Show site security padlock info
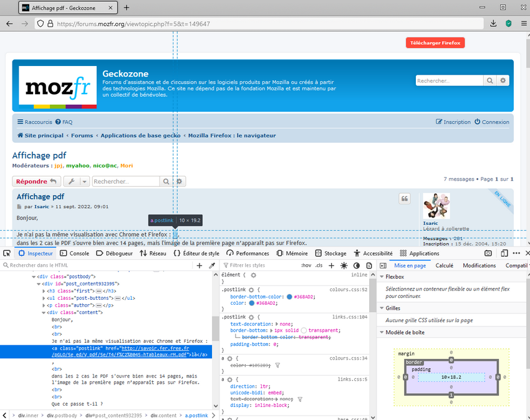530x420 pixels. (51, 24)
